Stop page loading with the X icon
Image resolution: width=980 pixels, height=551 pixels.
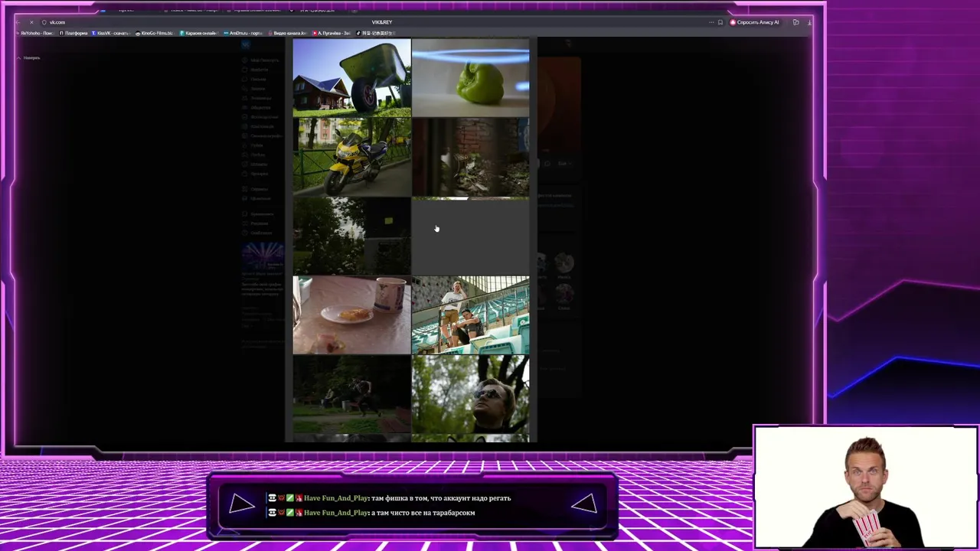[x=31, y=22]
